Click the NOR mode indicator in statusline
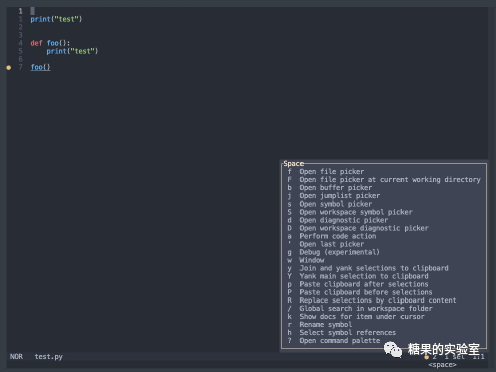 16,357
